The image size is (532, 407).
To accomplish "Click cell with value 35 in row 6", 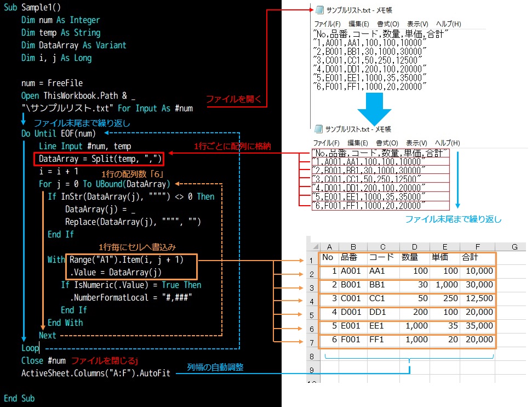I will (x=445, y=326).
